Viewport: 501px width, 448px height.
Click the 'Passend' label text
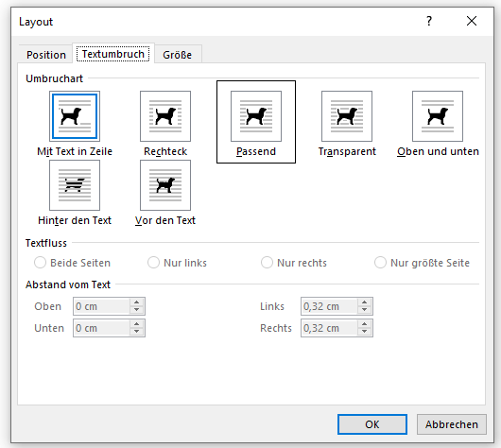pos(256,151)
